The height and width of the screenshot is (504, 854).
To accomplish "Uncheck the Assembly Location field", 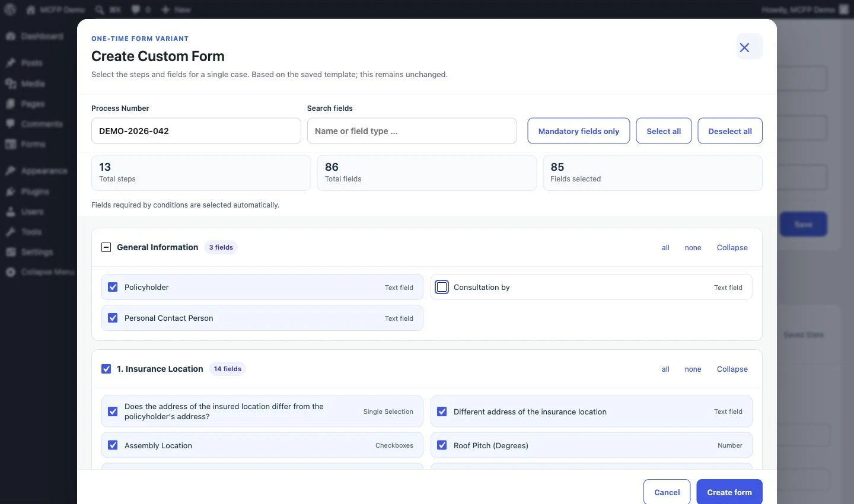I will (x=113, y=445).
